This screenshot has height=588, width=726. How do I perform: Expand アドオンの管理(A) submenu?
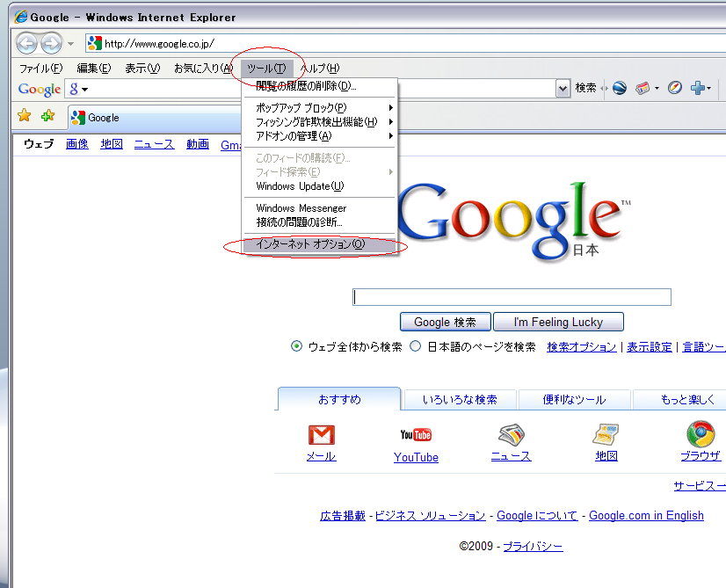(319, 136)
